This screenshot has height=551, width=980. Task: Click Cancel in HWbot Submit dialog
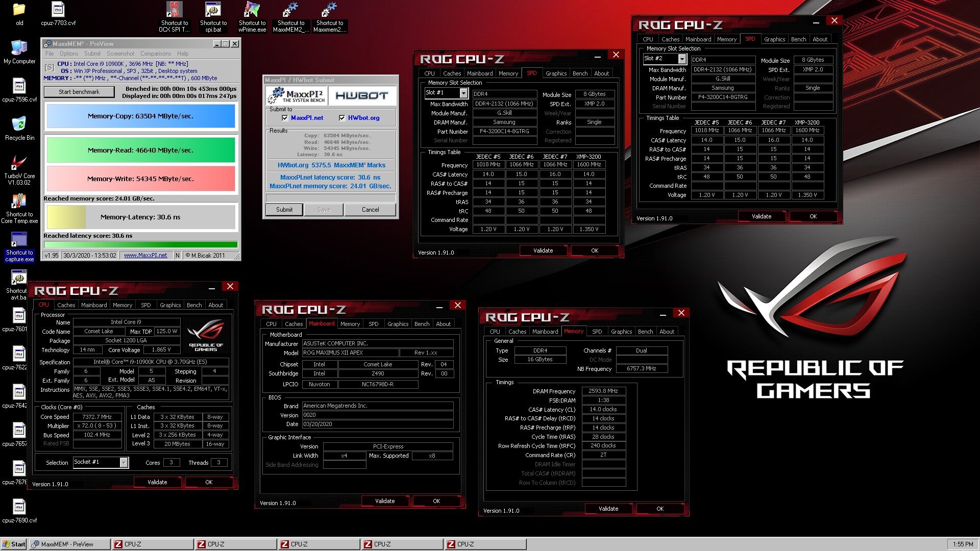(x=371, y=210)
